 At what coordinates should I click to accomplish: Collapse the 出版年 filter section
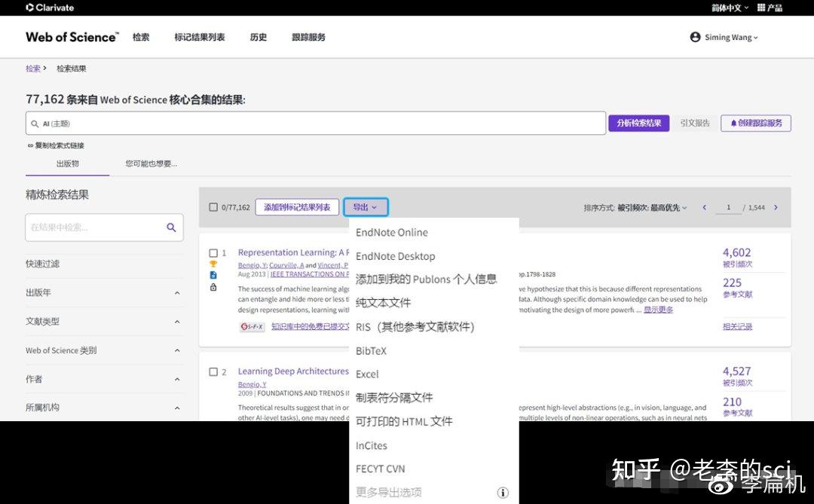176,292
